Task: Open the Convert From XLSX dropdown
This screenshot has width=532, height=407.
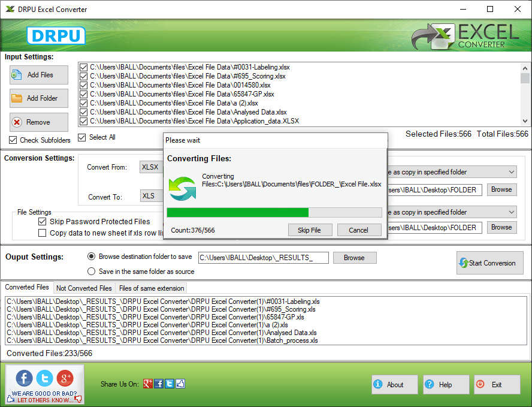Action: [152, 167]
